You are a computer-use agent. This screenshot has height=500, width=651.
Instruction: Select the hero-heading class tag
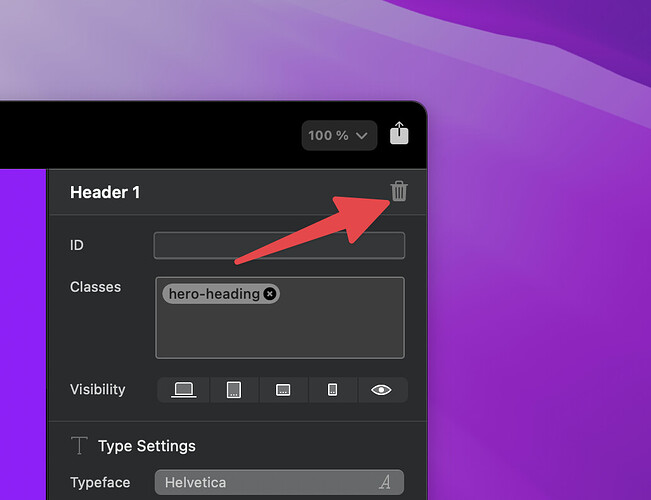click(213, 294)
